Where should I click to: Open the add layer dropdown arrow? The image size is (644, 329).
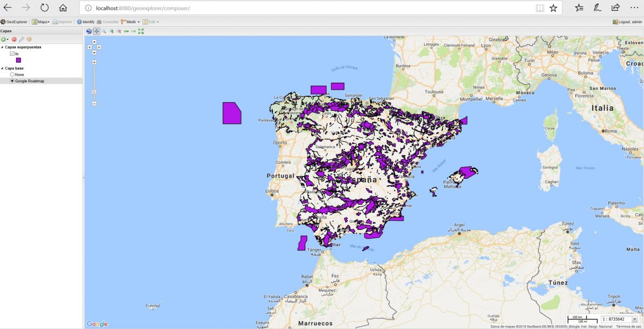(8, 40)
